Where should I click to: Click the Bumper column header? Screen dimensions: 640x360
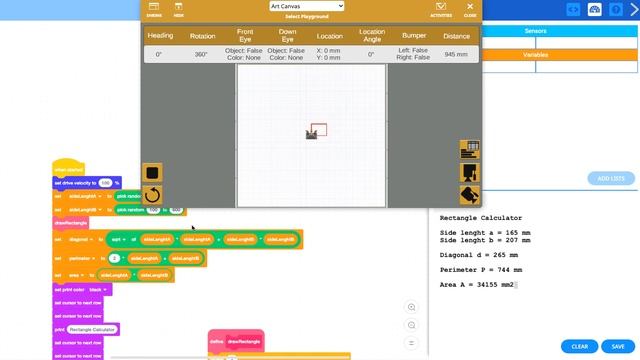pyautogui.click(x=414, y=36)
